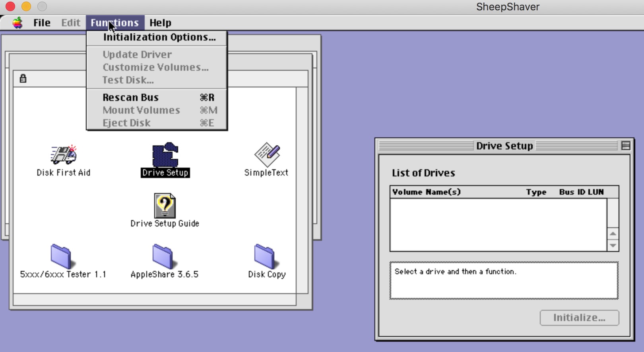
Task: Choose Rescan Bus menu item
Action: tap(157, 98)
